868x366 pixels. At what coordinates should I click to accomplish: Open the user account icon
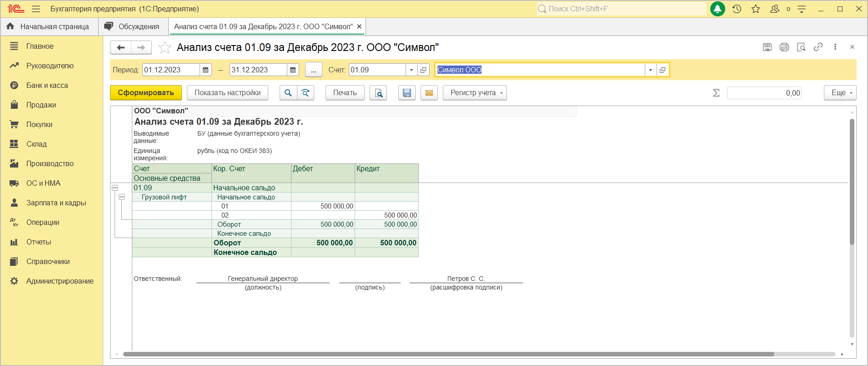coord(775,9)
